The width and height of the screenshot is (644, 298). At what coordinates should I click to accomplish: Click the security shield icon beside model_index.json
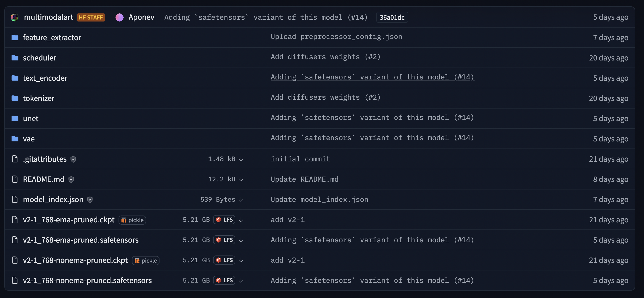pos(90,200)
